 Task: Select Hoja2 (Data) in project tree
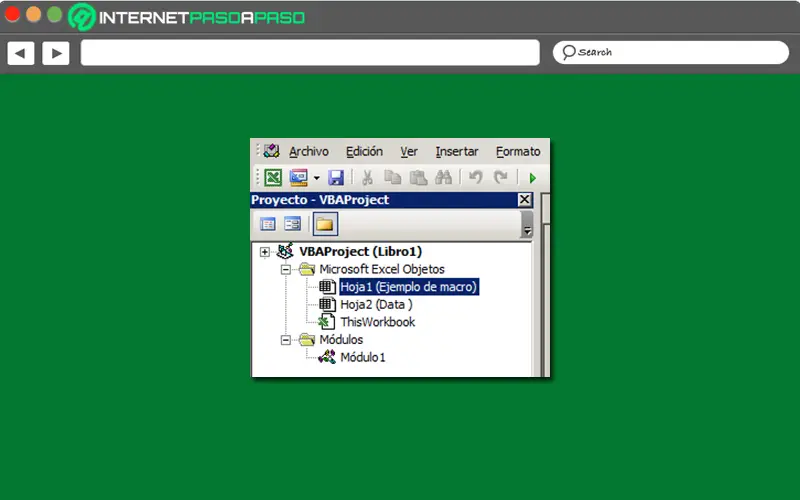pyautogui.click(x=377, y=305)
